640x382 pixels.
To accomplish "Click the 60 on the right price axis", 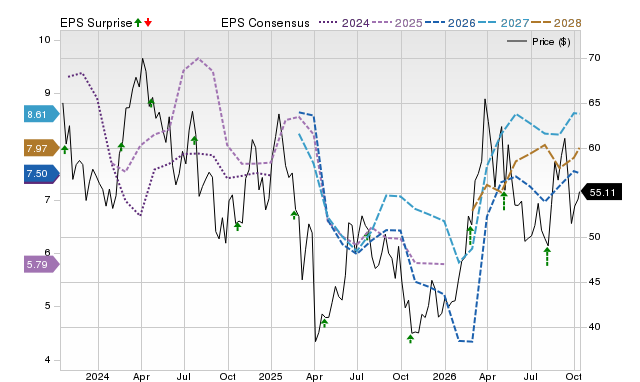I will click(x=594, y=148).
